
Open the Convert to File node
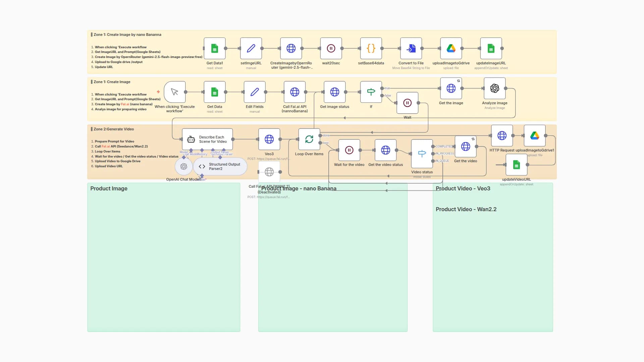(x=411, y=48)
